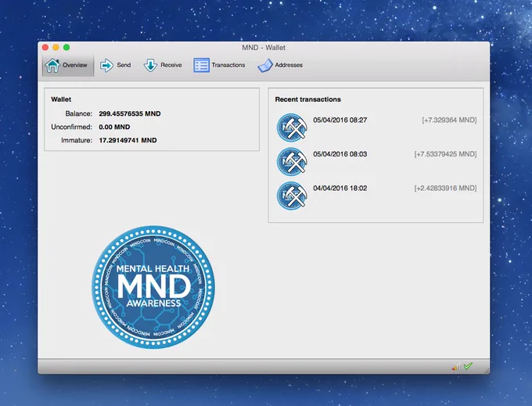Image resolution: width=532 pixels, height=406 pixels.
Task: Open the Addresses tab
Action: click(x=280, y=65)
